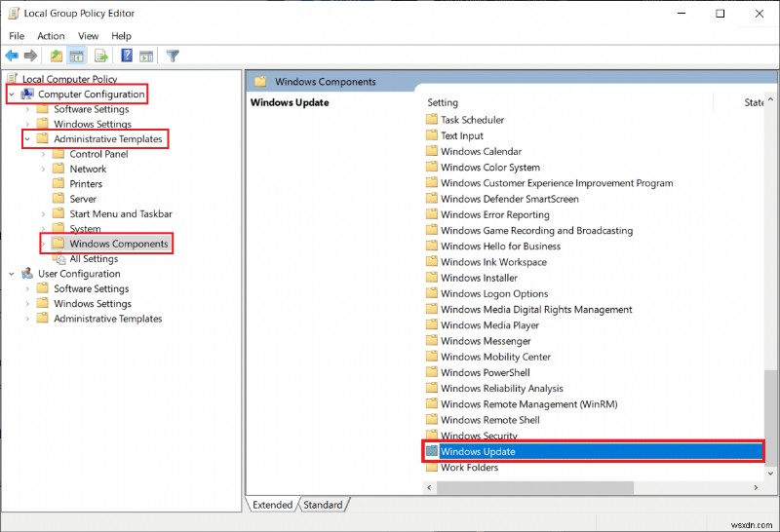The image size is (780, 532).
Task: Click the Computer Configuration node icon
Action: pyautogui.click(x=27, y=94)
